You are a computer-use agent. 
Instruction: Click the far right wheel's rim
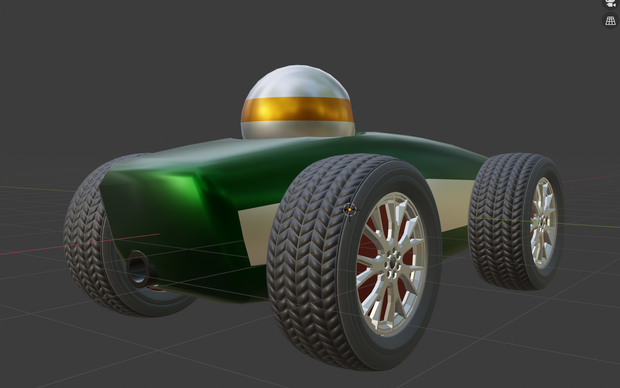pos(544,223)
